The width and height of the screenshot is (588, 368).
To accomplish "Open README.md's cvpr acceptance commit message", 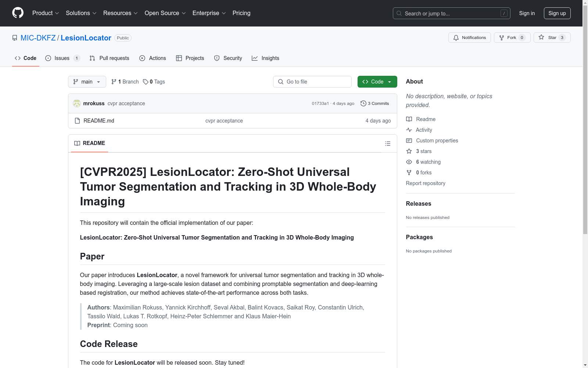I will pos(224,121).
